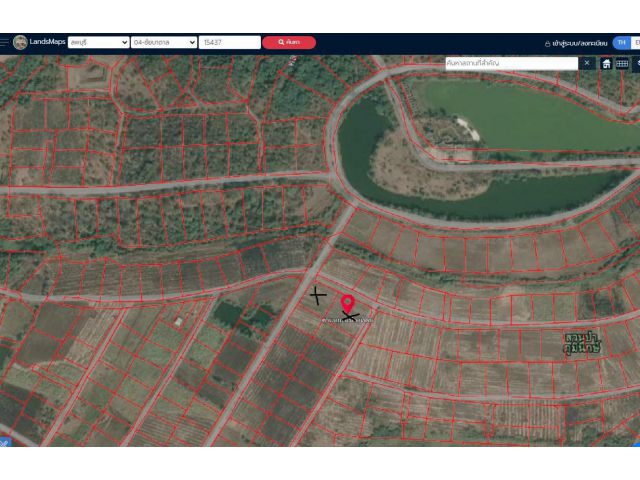This screenshot has width=640, height=480.
Task: Click the LandsMaps title text
Action: (47, 42)
